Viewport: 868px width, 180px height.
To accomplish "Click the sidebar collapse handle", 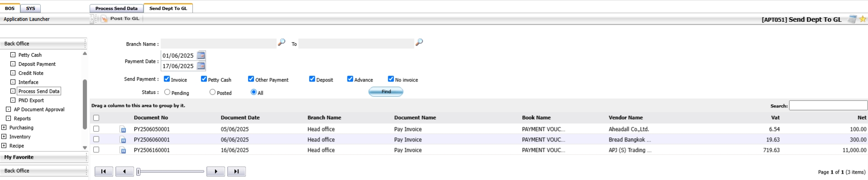I will click(92, 19).
